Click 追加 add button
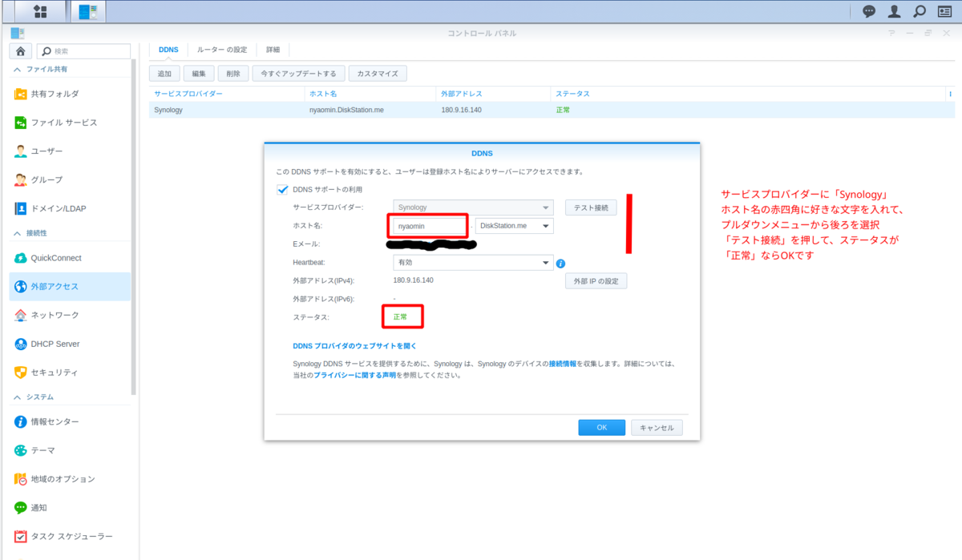962x560 pixels. (164, 74)
